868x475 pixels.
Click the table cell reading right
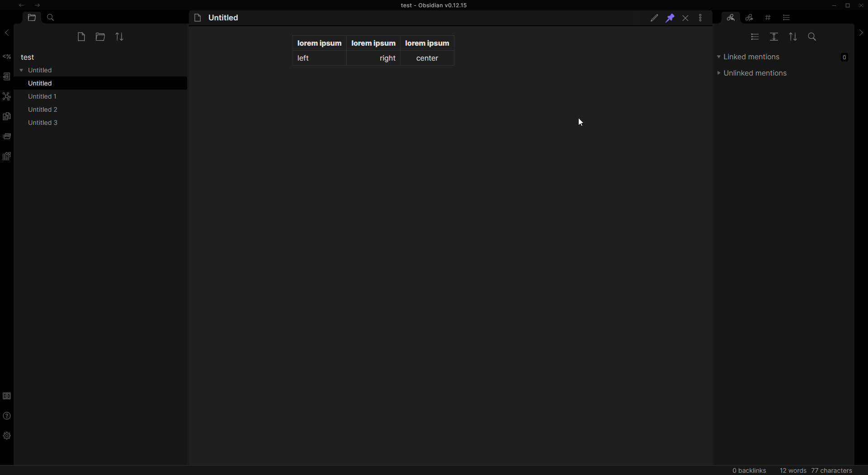click(373, 58)
